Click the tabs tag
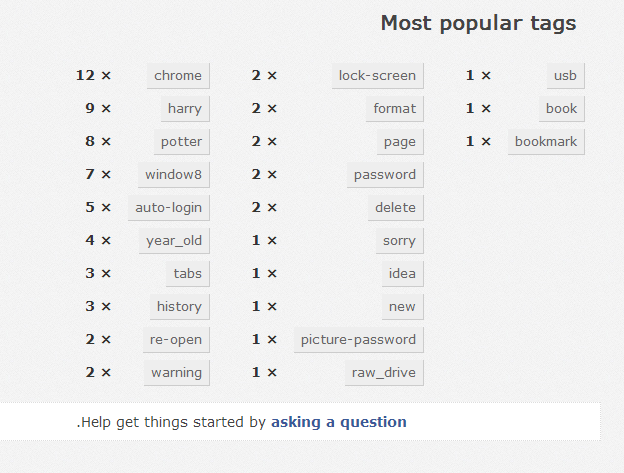 click(187, 273)
